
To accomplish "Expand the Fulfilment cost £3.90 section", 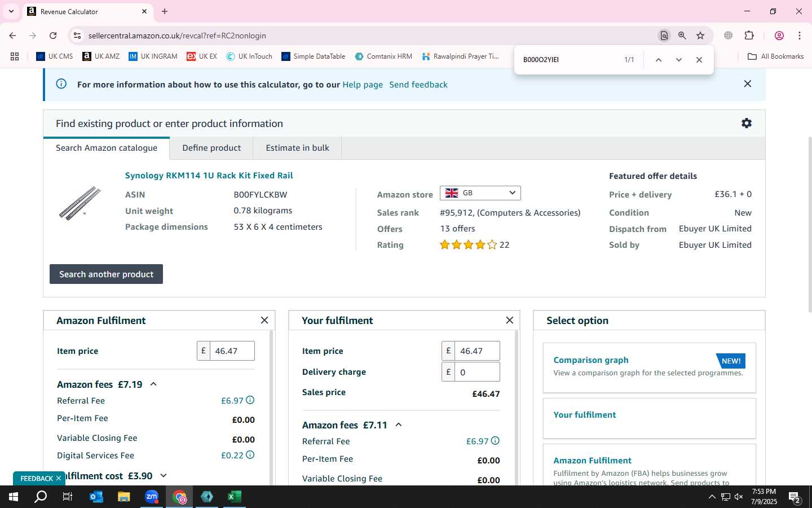I will point(164,476).
